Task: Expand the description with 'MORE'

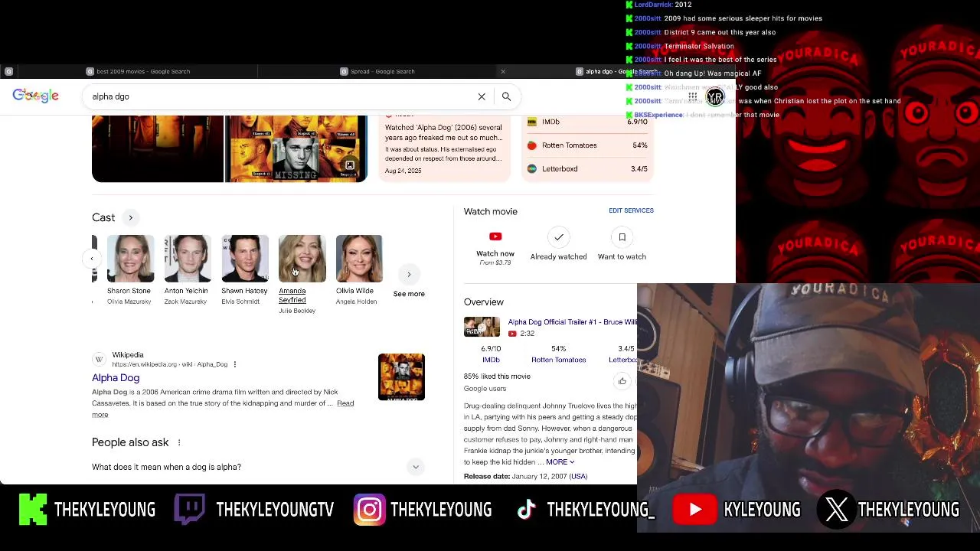Action: 560,462
